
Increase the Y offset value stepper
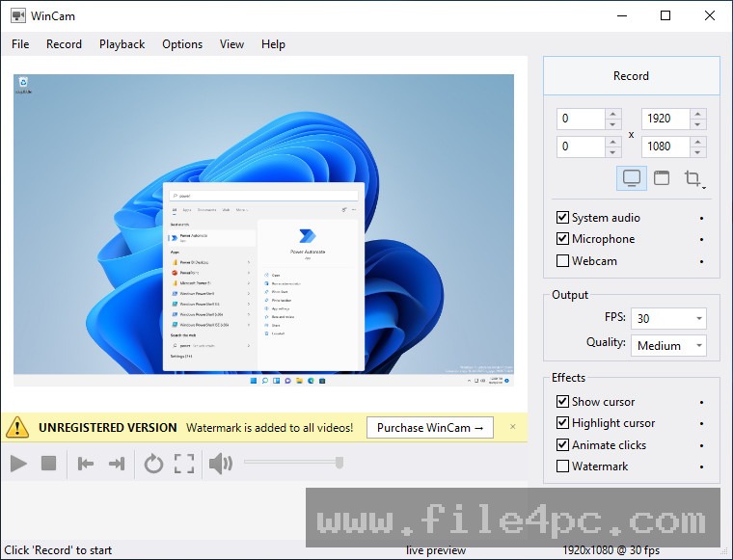[612, 141]
